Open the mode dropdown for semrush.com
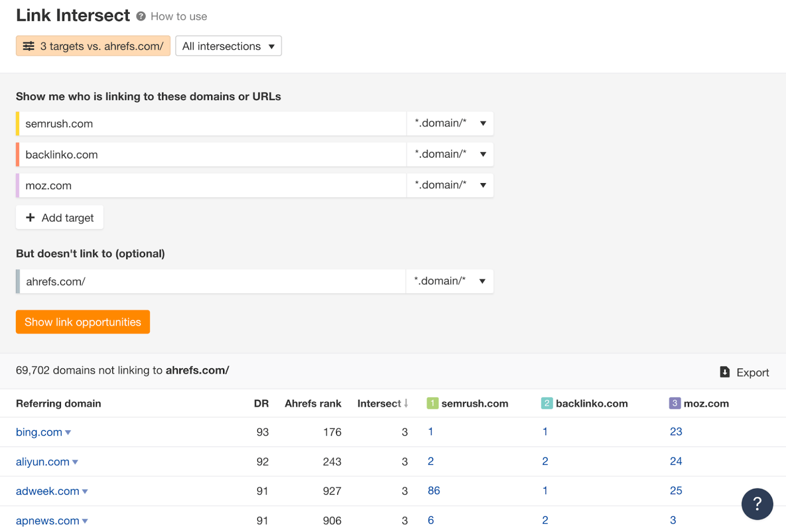786x532 pixels. point(449,124)
